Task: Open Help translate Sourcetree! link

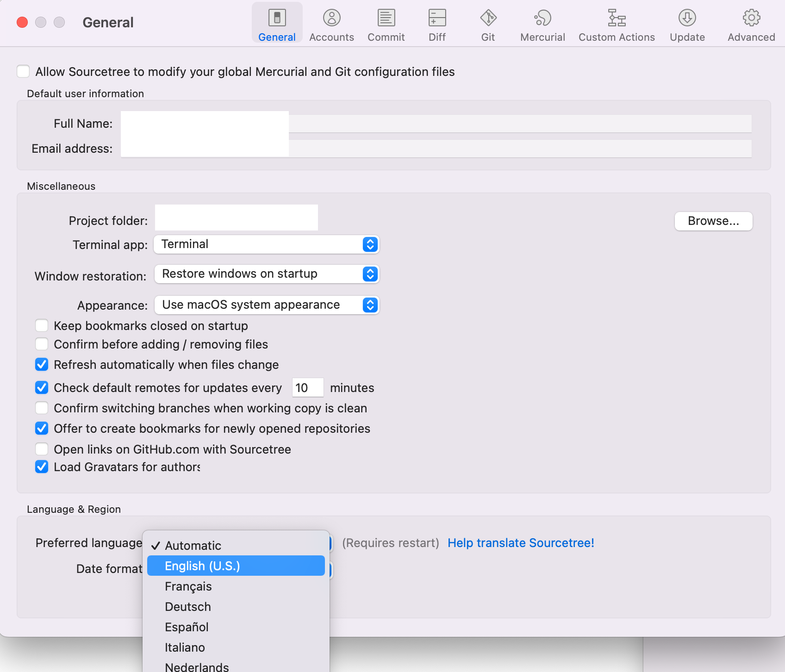Action: [x=521, y=542]
